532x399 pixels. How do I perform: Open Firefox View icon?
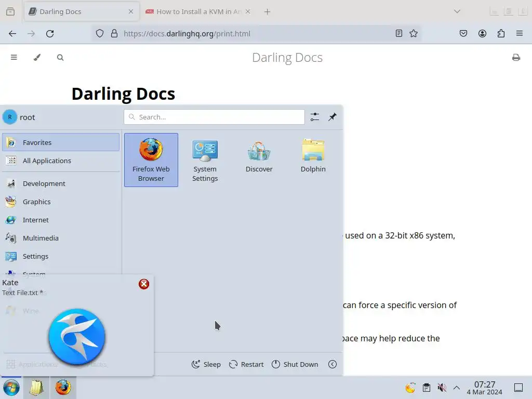pos(10,11)
